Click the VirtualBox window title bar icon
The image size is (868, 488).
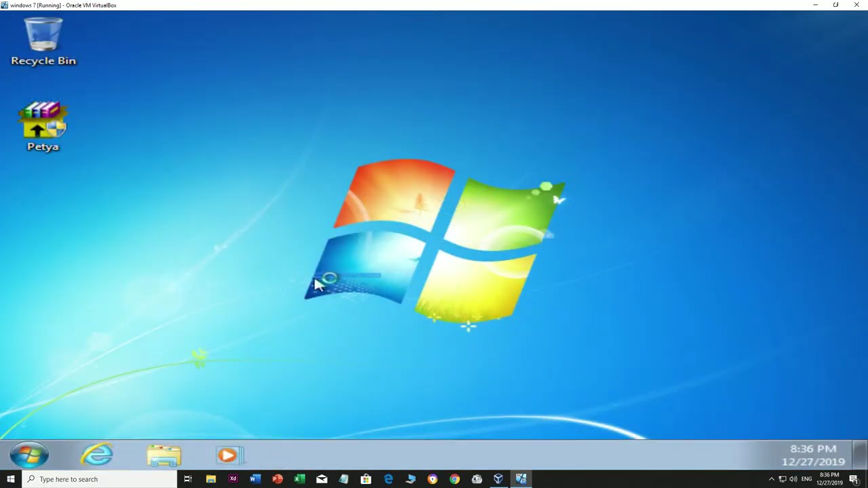[5, 5]
